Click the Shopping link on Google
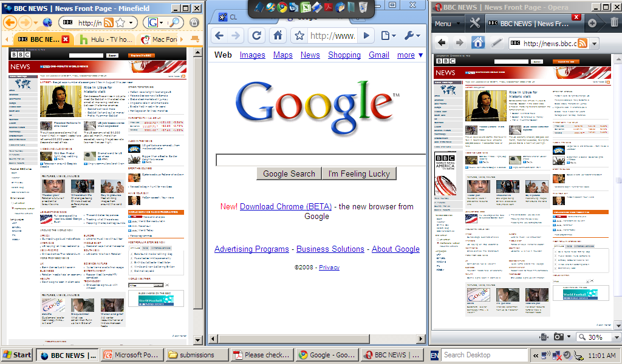 (344, 55)
